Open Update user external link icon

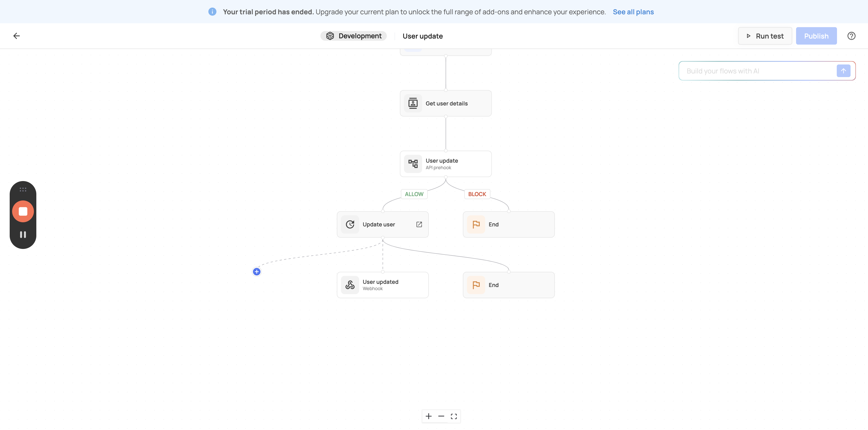tap(419, 224)
